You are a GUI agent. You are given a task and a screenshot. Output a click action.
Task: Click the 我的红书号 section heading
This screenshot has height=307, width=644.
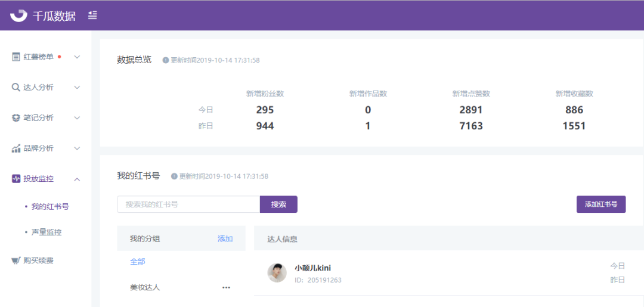point(138,176)
